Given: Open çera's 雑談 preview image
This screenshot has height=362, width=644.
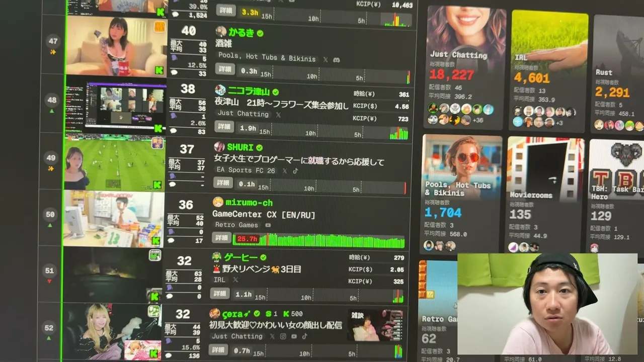Looking at the screenshot, I should 376,325.
